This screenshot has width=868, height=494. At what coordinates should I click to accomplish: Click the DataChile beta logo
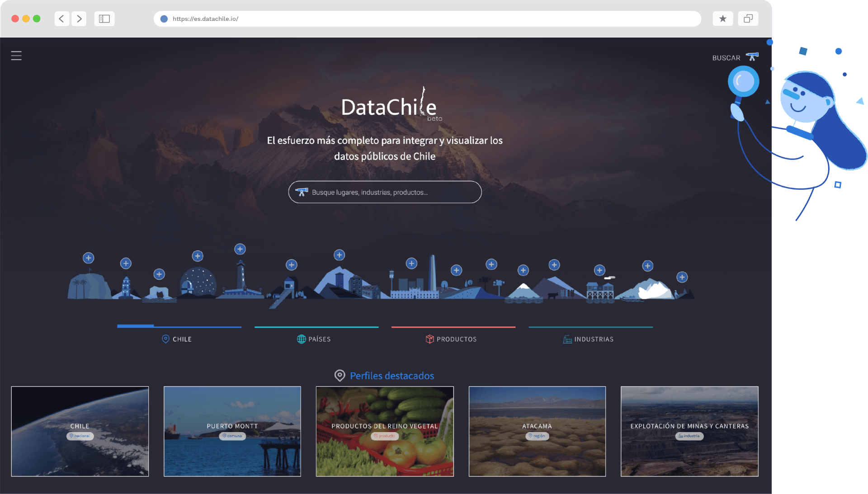pyautogui.click(x=391, y=105)
